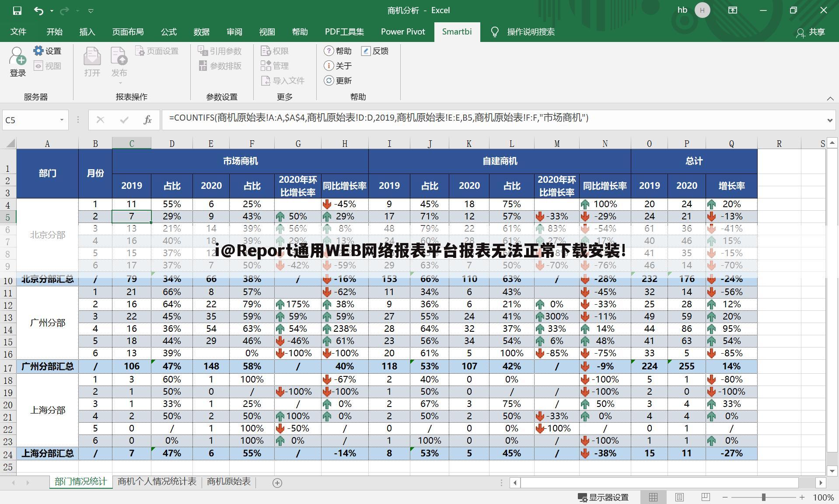This screenshot has width=839, height=504.
Task: Click the 反馈 feedback button
Action: tap(375, 51)
